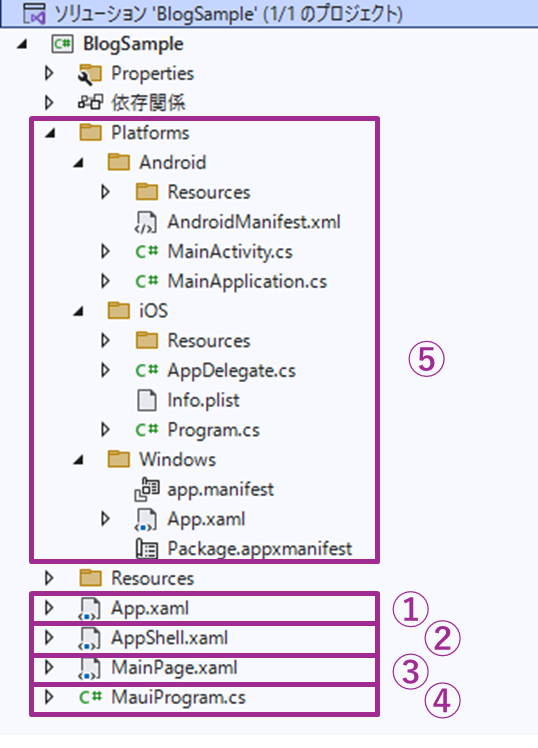Expand the AppDelegate.cs node

[x=105, y=370]
